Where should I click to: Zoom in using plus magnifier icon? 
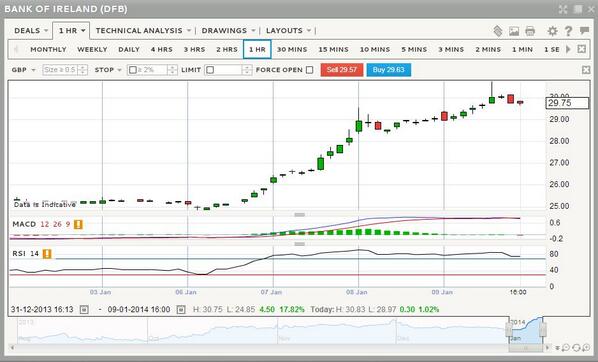[586, 348]
